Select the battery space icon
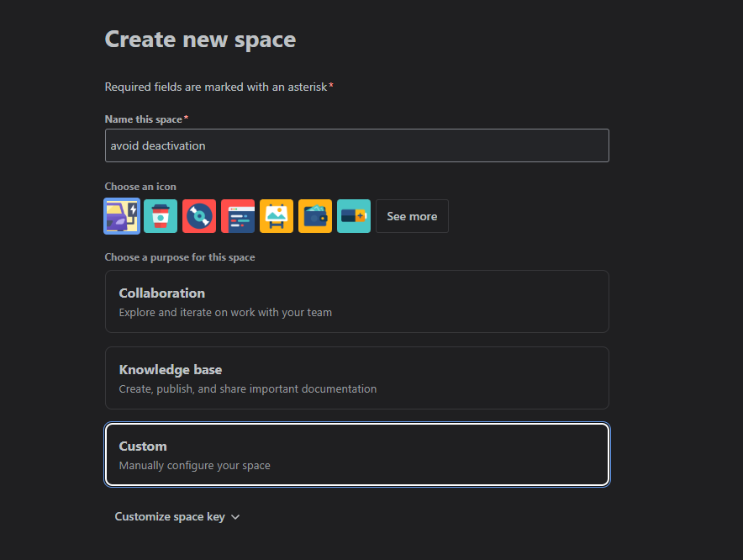This screenshot has width=743, height=560. click(x=354, y=216)
